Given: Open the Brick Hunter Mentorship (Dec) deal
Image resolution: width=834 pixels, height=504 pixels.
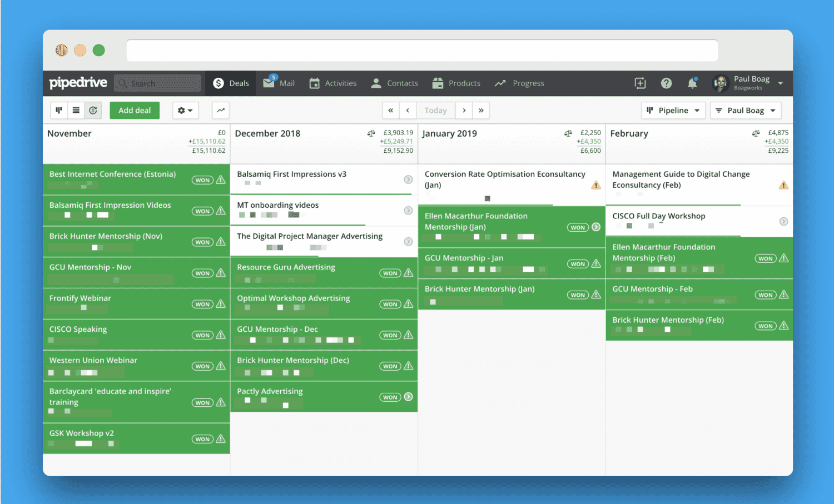Looking at the screenshot, I should tap(324, 366).
